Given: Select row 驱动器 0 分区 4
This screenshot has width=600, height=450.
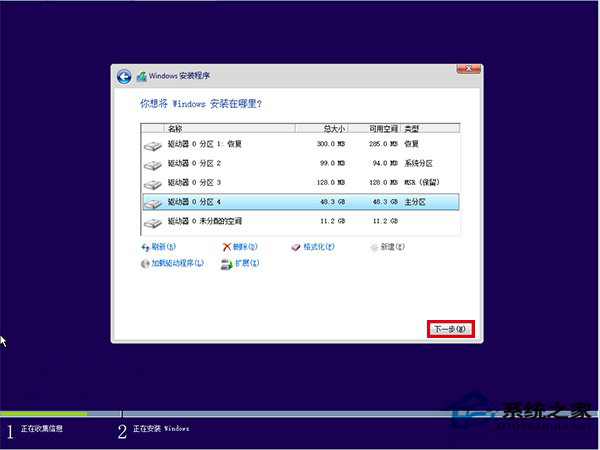Looking at the screenshot, I should tap(300, 202).
